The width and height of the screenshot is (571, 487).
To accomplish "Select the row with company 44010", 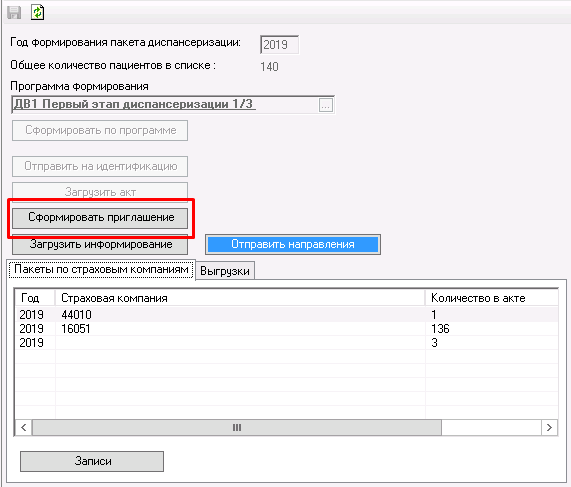I will click(287, 315).
